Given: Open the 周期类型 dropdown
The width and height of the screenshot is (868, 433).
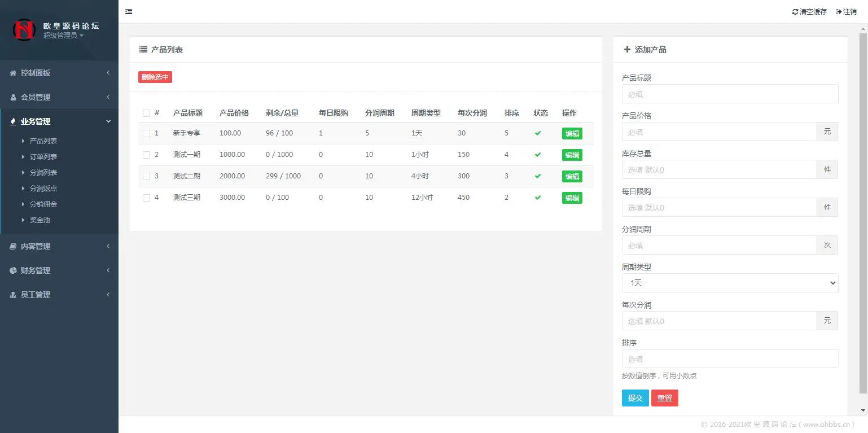Looking at the screenshot, I should pyautogui.click(x=730, y=282).
